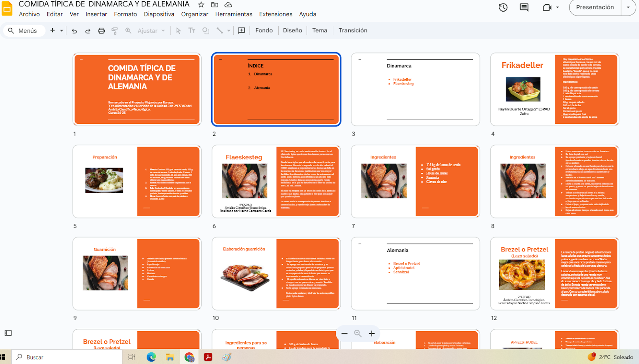Click the Diseño button
639x364 pixels.
[292, 30]
